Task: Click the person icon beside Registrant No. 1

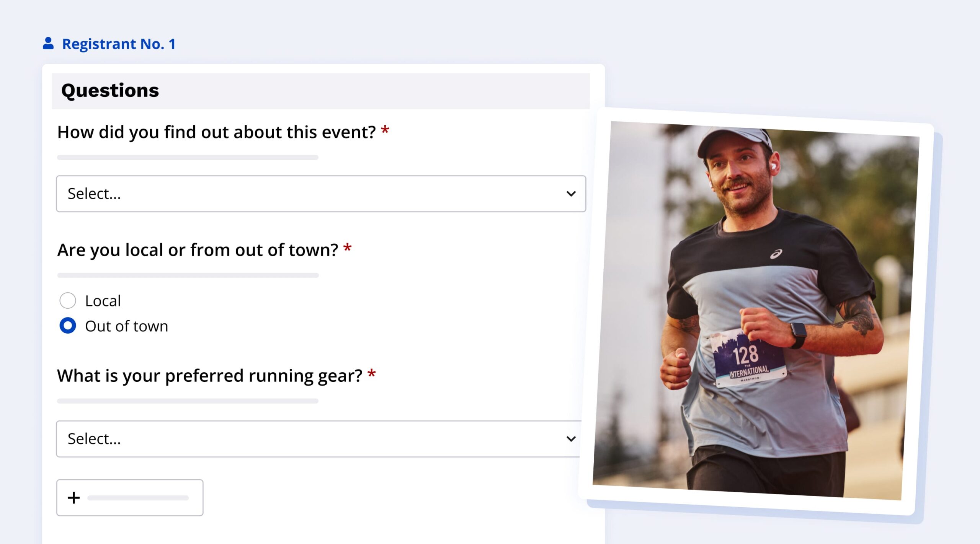Action: pyautogui.click(x=48, y=43)
